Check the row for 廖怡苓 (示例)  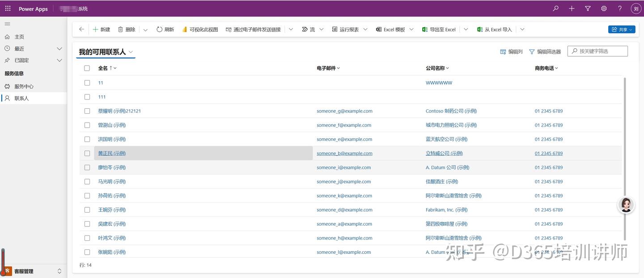pyautogui.click(x=87, y=167)
